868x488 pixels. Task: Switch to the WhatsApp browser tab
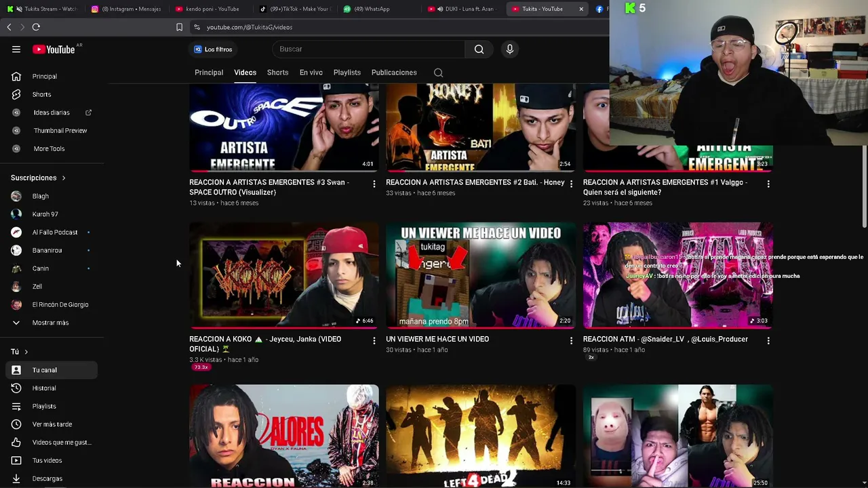(378, 9)
